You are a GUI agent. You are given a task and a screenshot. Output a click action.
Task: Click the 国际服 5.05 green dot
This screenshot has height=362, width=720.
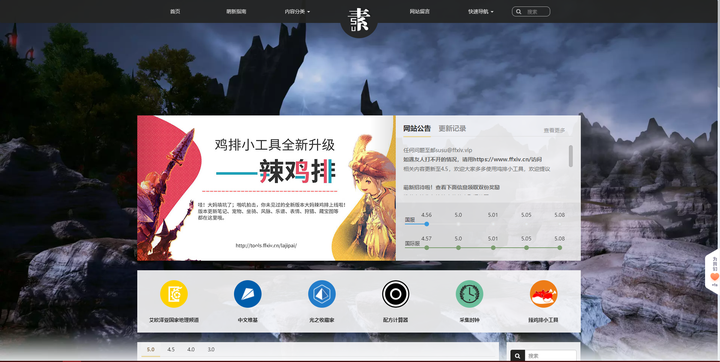click(x=526, y=248)
